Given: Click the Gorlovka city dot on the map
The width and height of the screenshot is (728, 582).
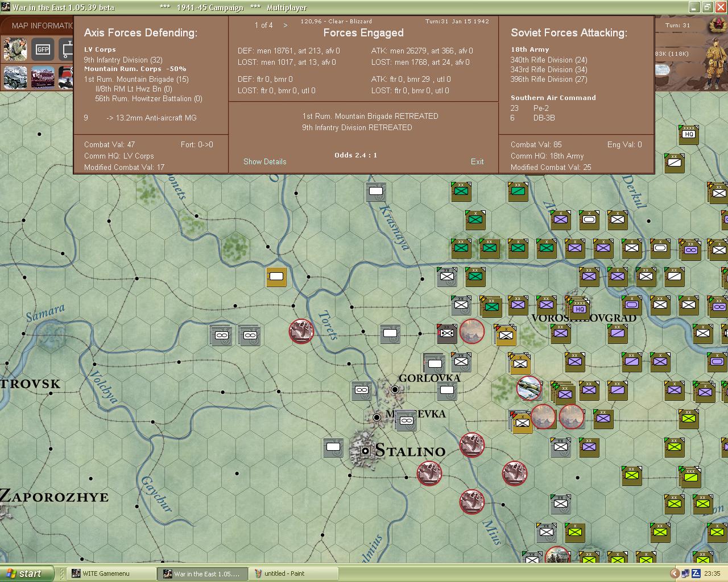Looking at the screenshot, I should (x=395, y=389).
